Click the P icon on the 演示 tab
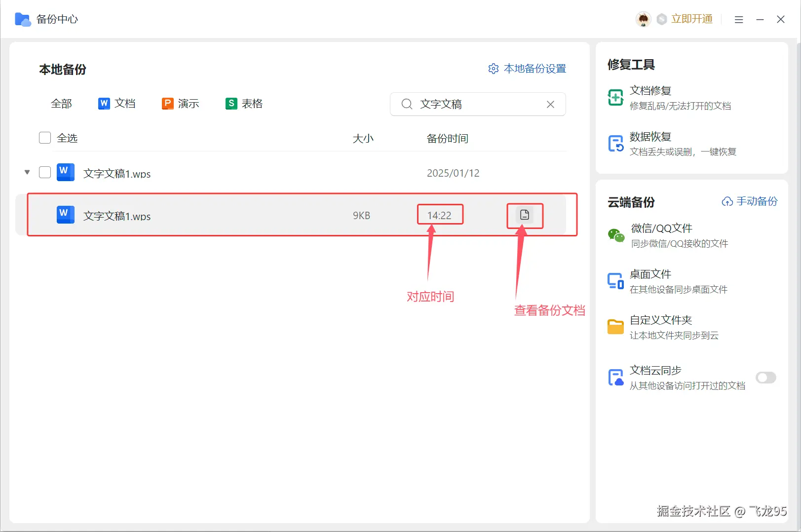This screenshot has height=532, width=801. pos(168,104)
